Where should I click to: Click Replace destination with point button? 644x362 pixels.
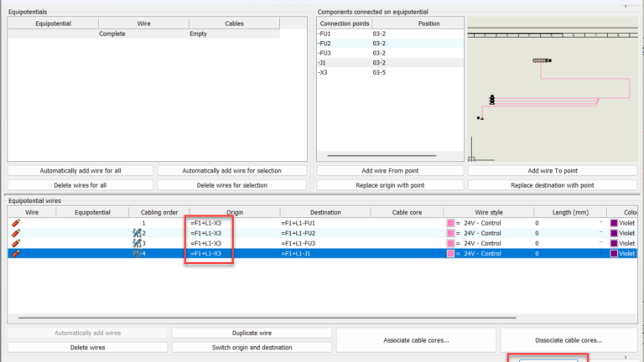(x=553, y=185)
